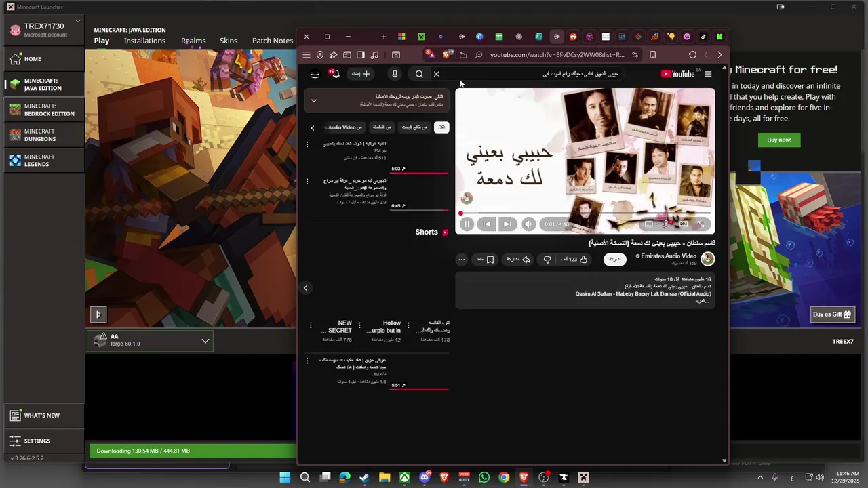This screenshot has width=868, height=488.
Task: Open the YouTube account avatar menu
Action: 315,74
